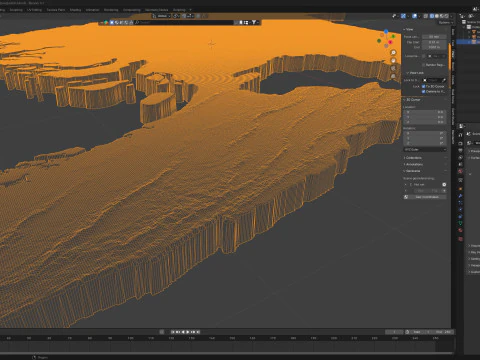Click the Lock to Object eyedropper

pos(444,80)
